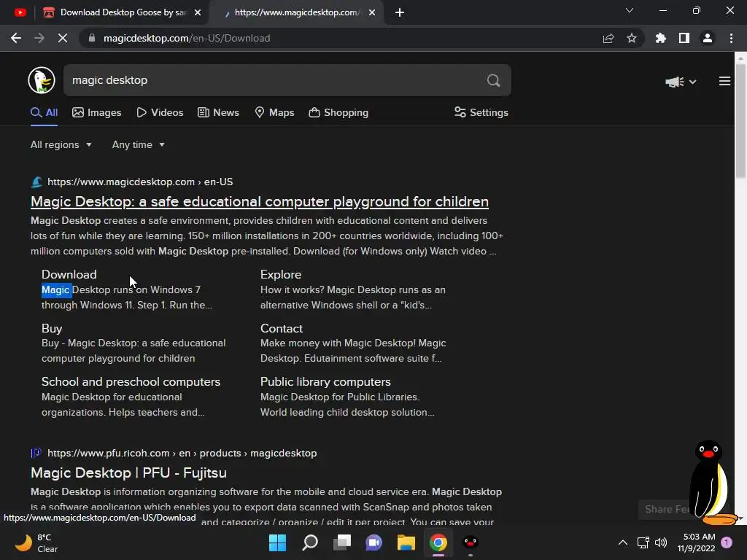Click the Pingu app taskbar icon
The height and width of the screenshot is (560, 747).
pyautogui.click(x=471, y=542)
